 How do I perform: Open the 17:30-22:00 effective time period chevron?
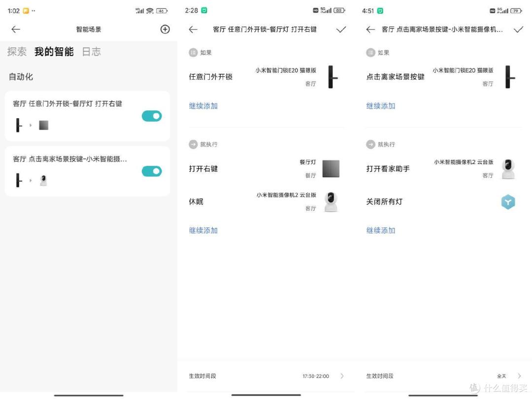342,376
